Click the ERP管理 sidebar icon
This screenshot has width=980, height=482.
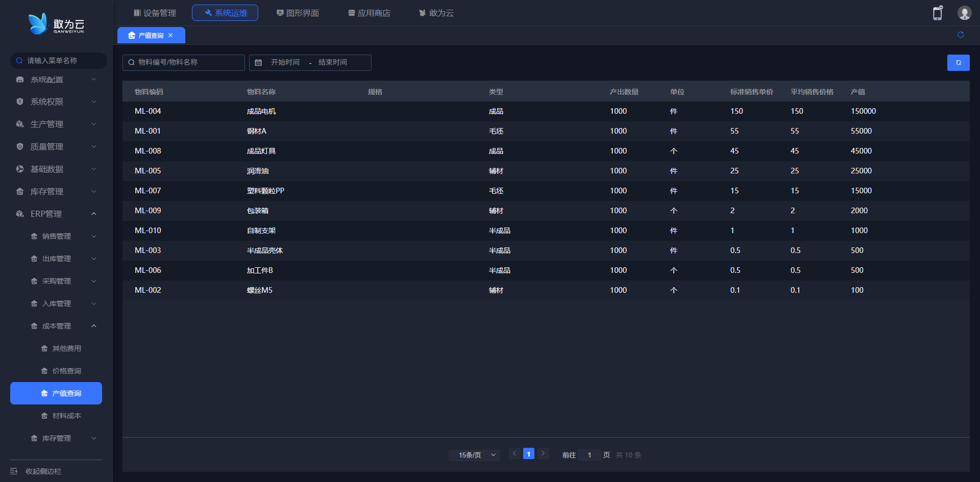(x=20, y=214)
